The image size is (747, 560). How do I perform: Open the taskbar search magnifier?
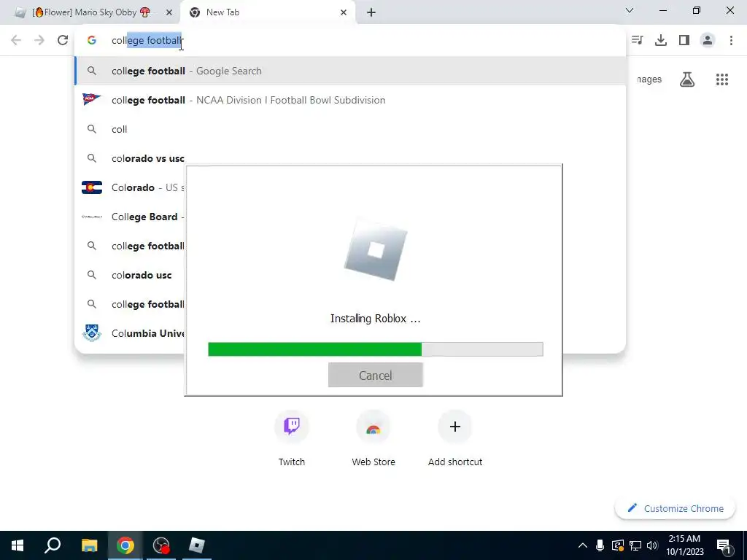[53, 545]
